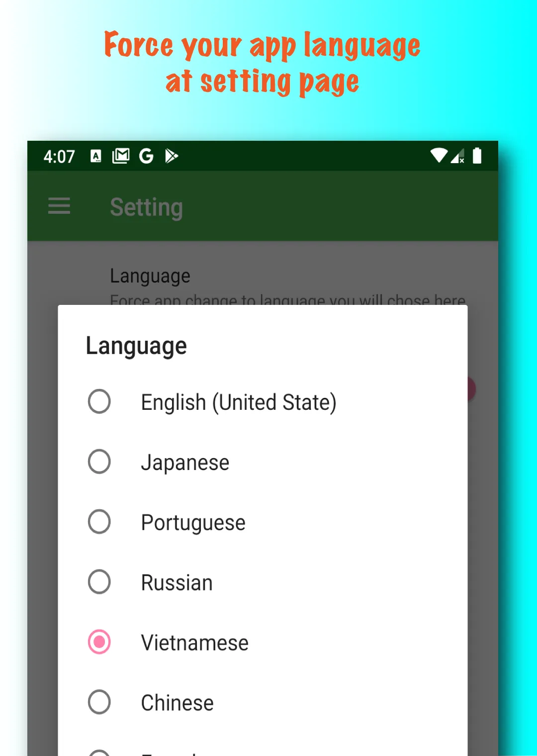This screenshot has width=537, height=756.
Task: Tap the Play Store notification icon
Action: click(x=172, y=156)
